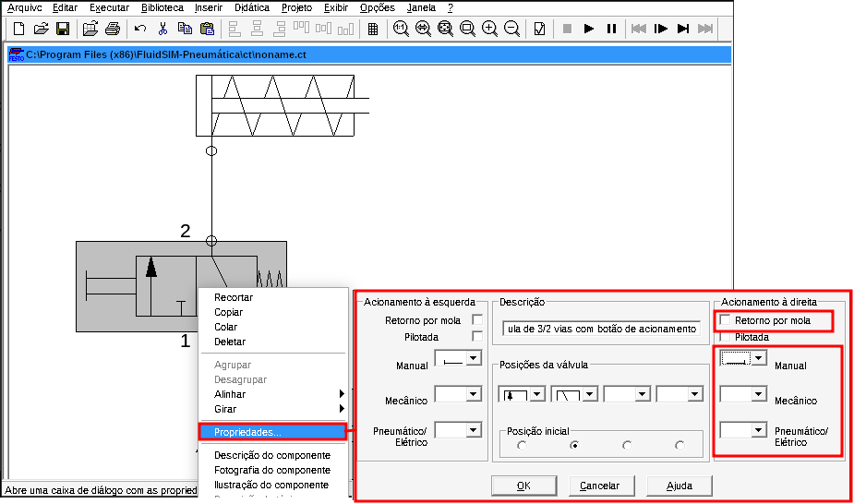Open the Didática menu

click(252, 7)
